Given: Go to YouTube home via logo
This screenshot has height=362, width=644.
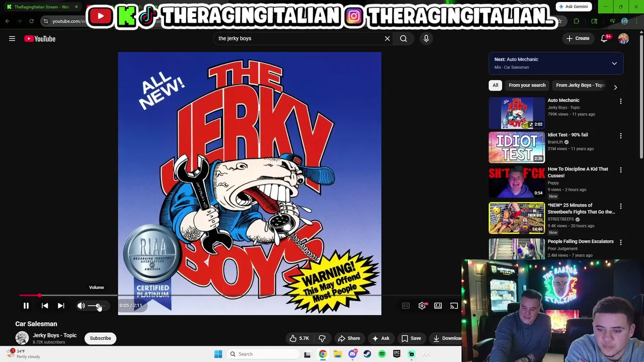Looking at the screenshot, I should pyautogui.click(x=40, y=39).
